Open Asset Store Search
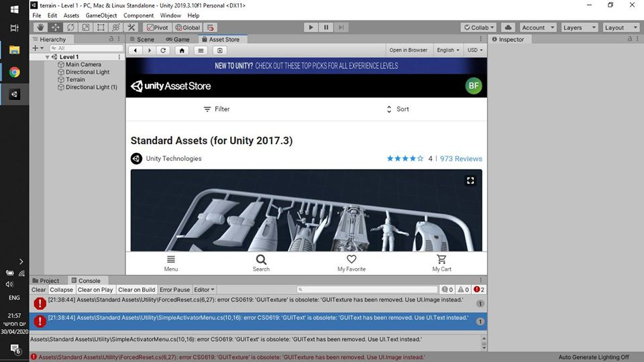The width and height of the screenshot is (644, 362). pyautogui.click(x=261, y=263)
